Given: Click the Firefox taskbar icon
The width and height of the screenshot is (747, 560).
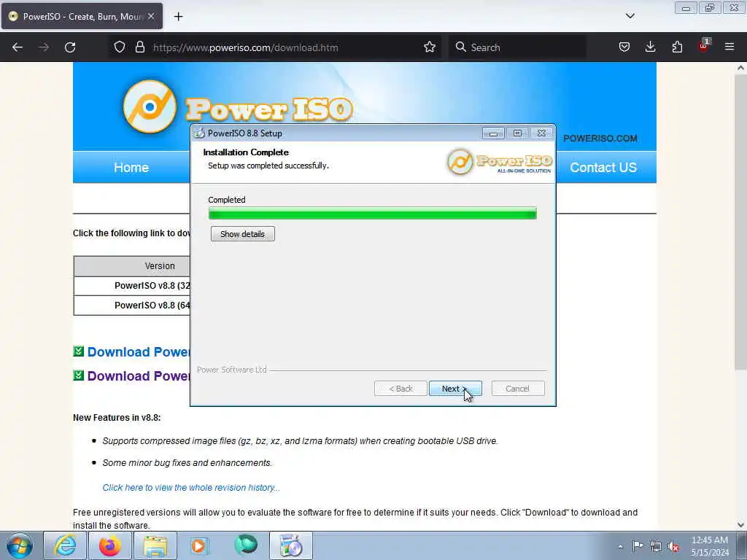Looking at the screenshot, I should 110,545.
